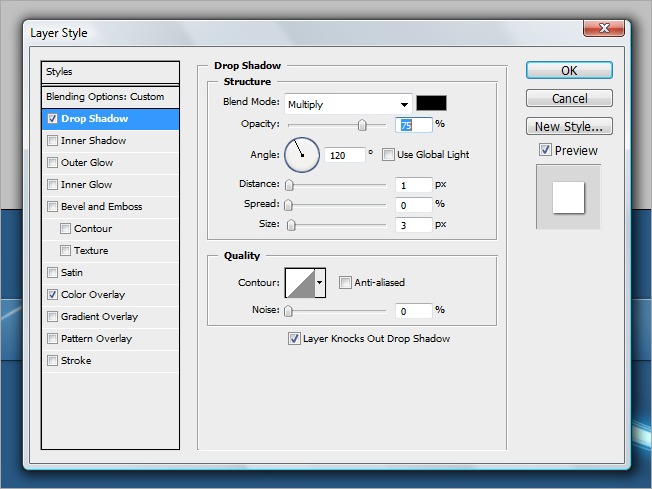Close the Layer Style dialog
The width and height of the screenshot is (652, 489).
(x=604, y=28)
